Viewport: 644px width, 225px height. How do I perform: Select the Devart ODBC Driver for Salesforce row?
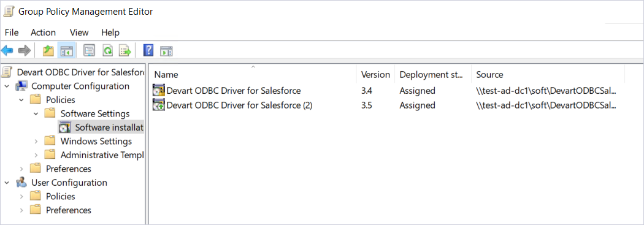point(234,91)
